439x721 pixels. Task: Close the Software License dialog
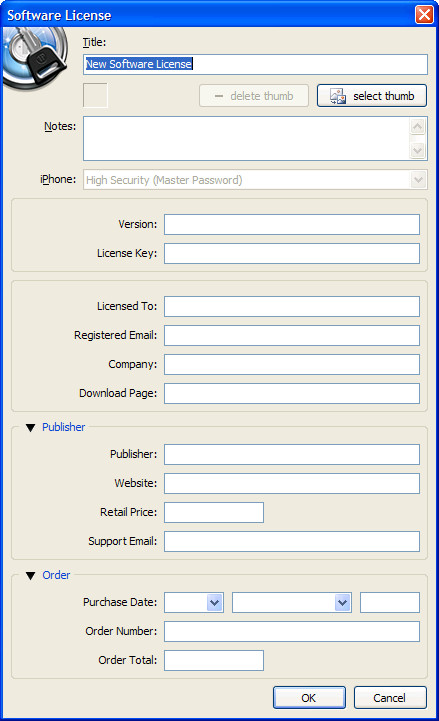424,14
